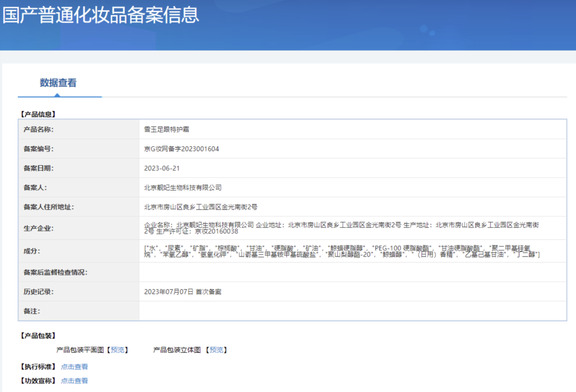Click the 成分 ingredient list text
The image size is (576, 392).
pos(342,251)
